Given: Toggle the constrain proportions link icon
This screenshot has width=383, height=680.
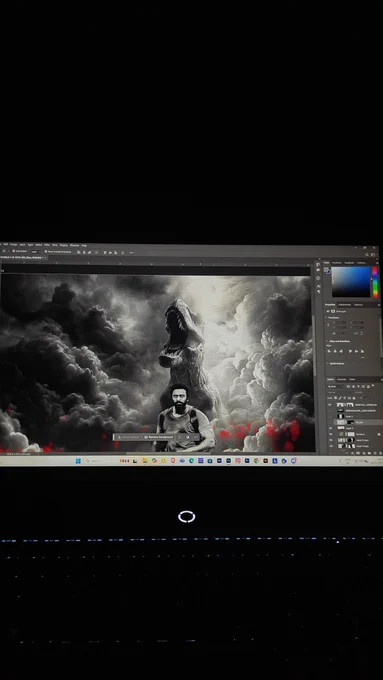Looking at the screenshot, I should pos(328,325).
